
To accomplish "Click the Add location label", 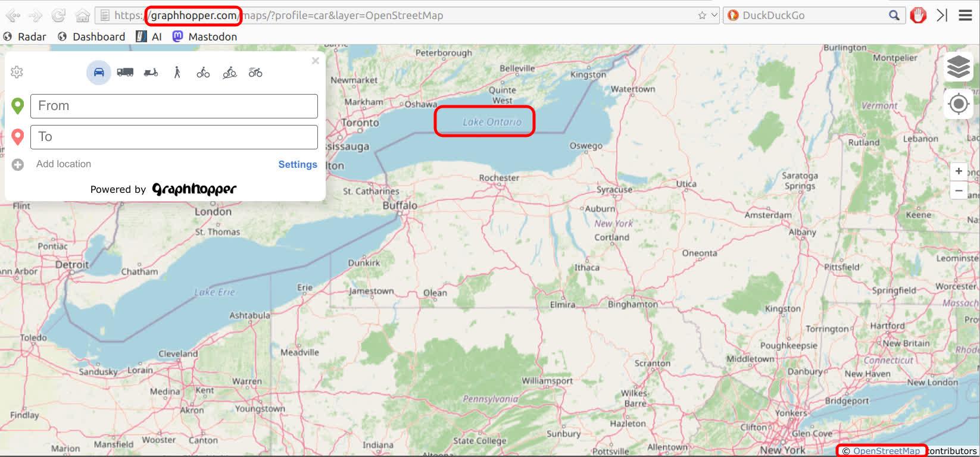I will click(x=64, y=164).
